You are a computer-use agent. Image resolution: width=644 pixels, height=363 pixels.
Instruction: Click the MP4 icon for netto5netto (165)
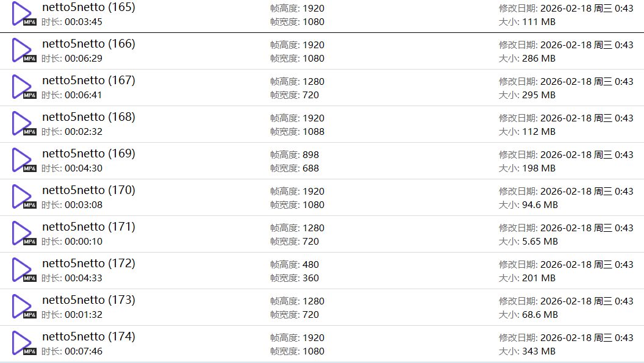pyautogui.click(x=23, y=14)
